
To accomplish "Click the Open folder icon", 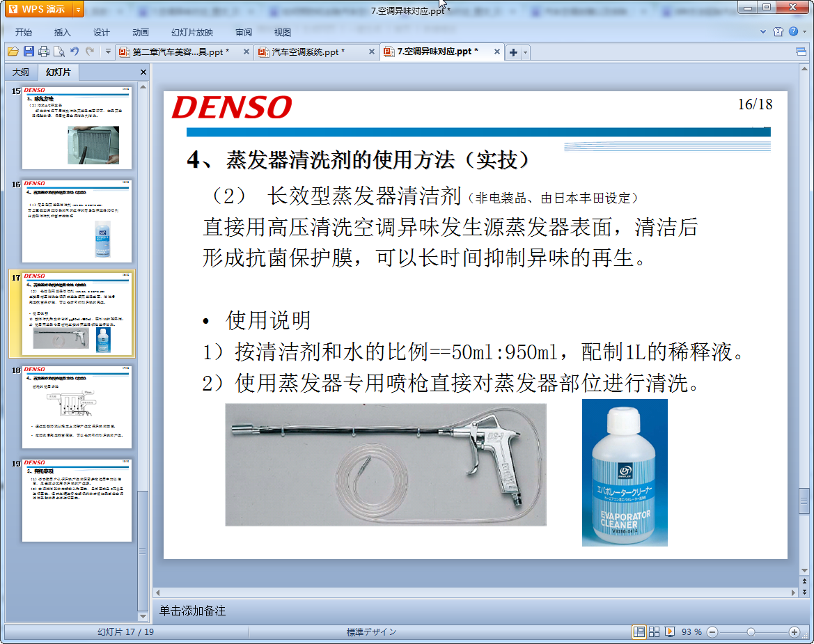I will 13,52.
